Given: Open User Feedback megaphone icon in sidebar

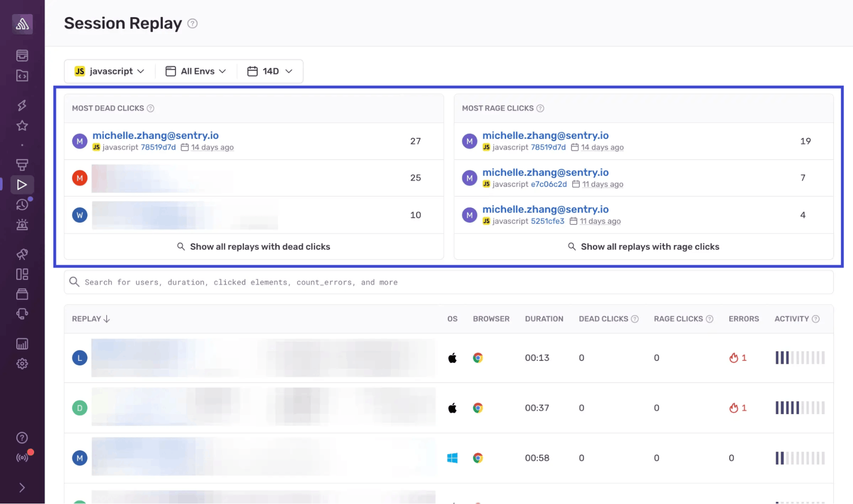Looking at the screenshot, I should click(22, 254).
